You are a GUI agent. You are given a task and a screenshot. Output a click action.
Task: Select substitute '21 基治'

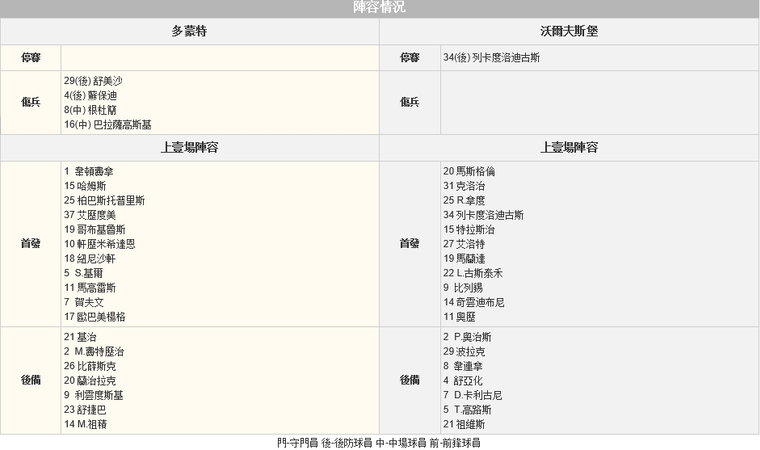80,337
